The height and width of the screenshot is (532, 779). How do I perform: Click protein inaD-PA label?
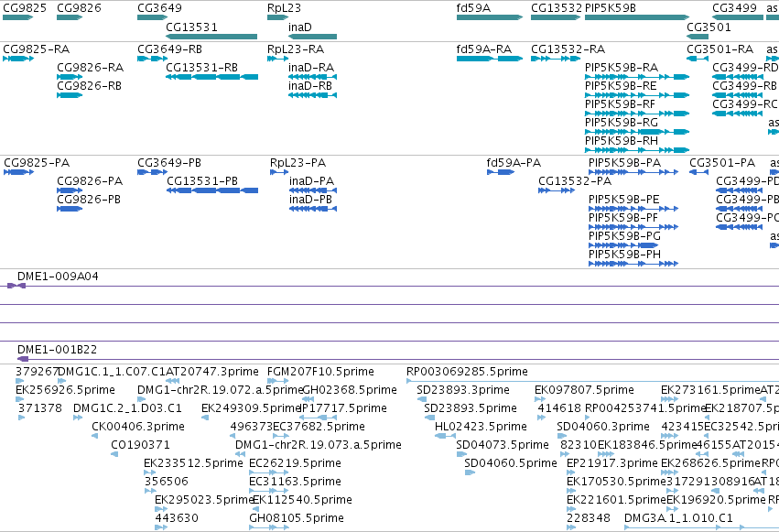pos(312,181)
